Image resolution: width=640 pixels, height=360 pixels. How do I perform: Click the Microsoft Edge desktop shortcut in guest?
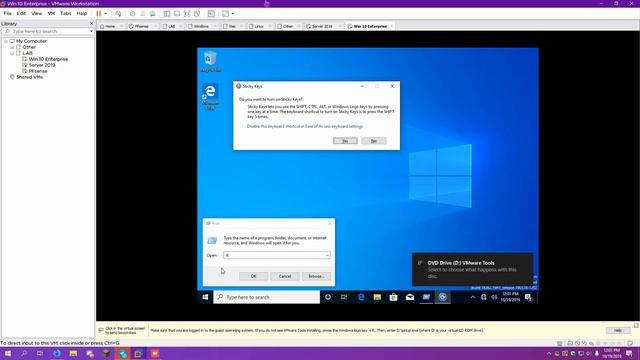tap(210, 97)
